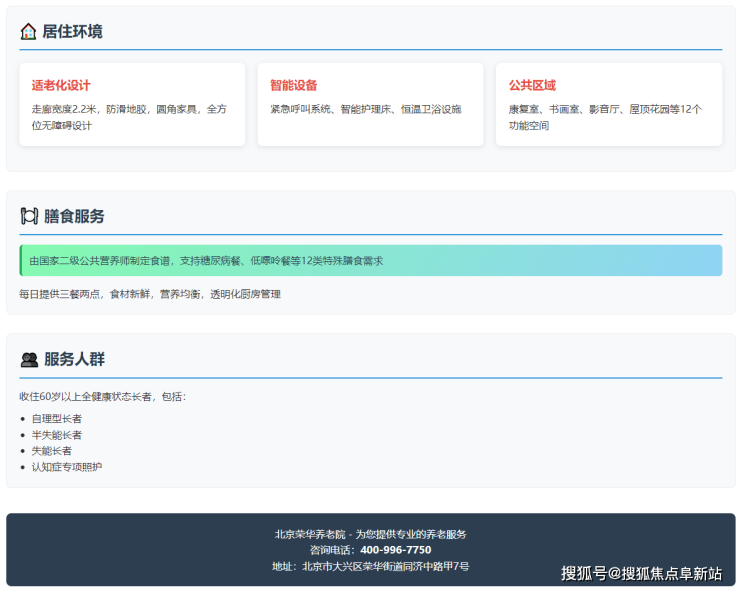Open the 适老化设计 card title

pos(61,85)
